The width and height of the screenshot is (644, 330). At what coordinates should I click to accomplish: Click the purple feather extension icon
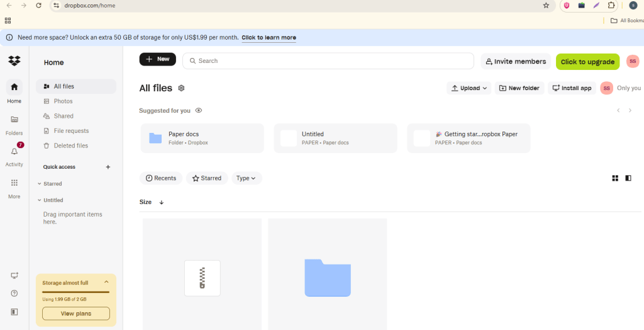click(596, 5)
